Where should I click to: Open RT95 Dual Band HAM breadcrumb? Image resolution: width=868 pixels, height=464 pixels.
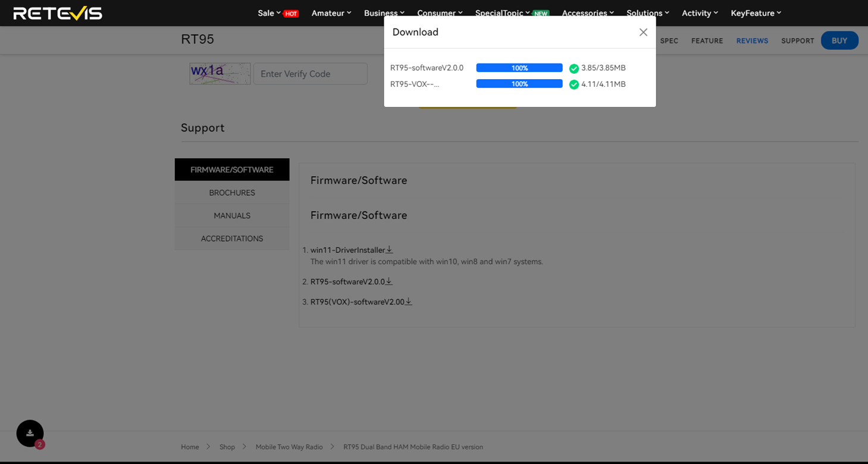click(x=413, y=447)
